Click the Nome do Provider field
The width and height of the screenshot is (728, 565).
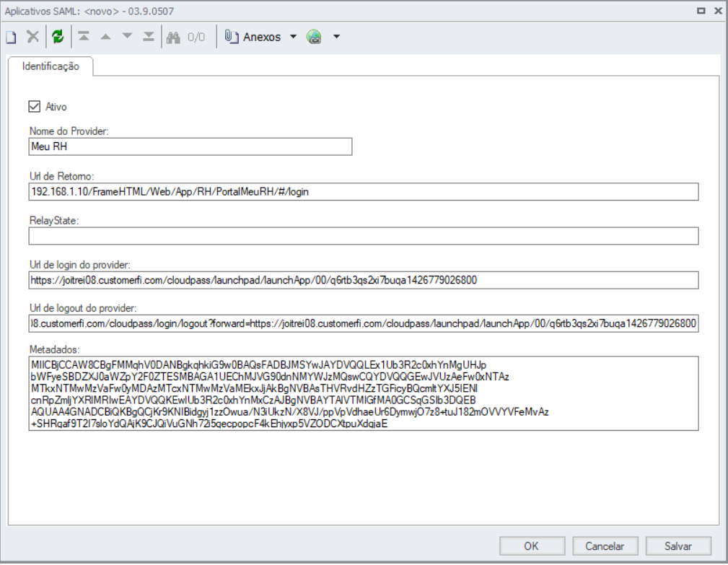[190, 146]
